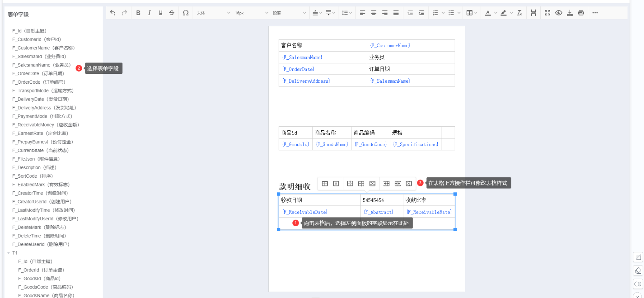Image resolution: width=644 pixels, height=298 pixels.
Task: Toggle italic formatting
Action: 149,13
